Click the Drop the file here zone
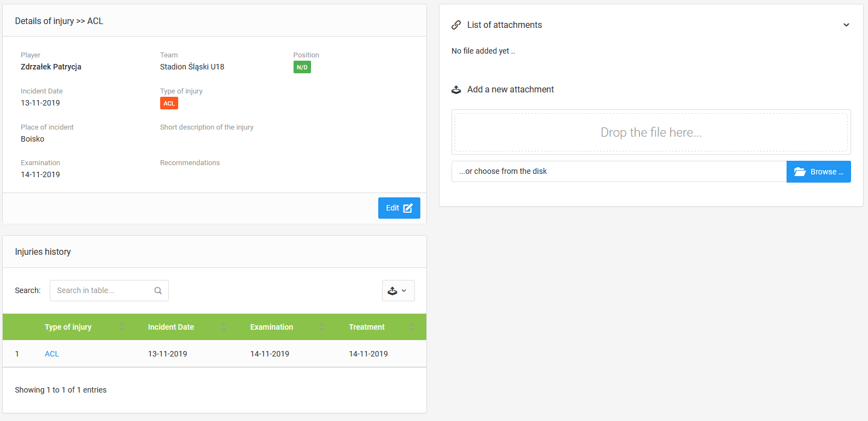The image size is (868, 421). coord(650,132)
